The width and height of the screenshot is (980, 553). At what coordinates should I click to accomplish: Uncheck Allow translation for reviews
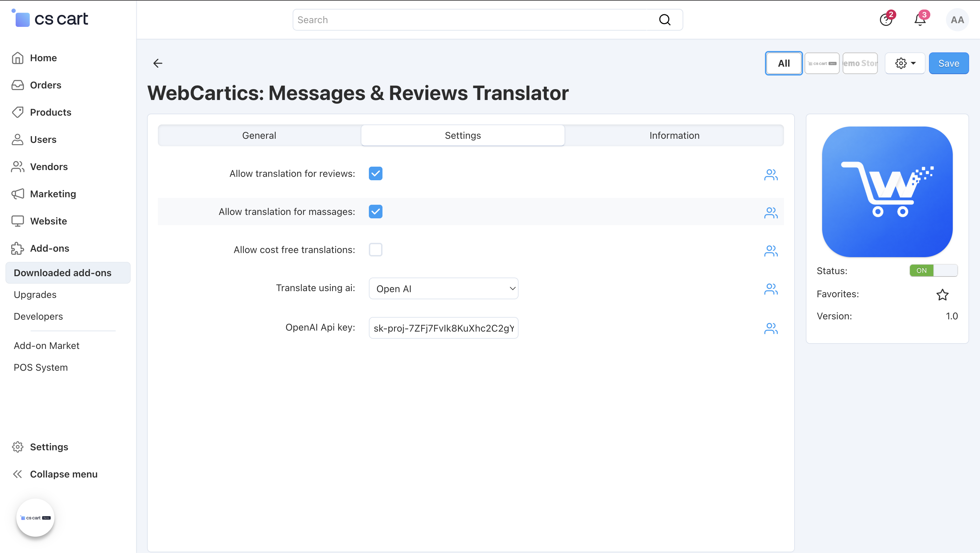[x=375, y=173]
